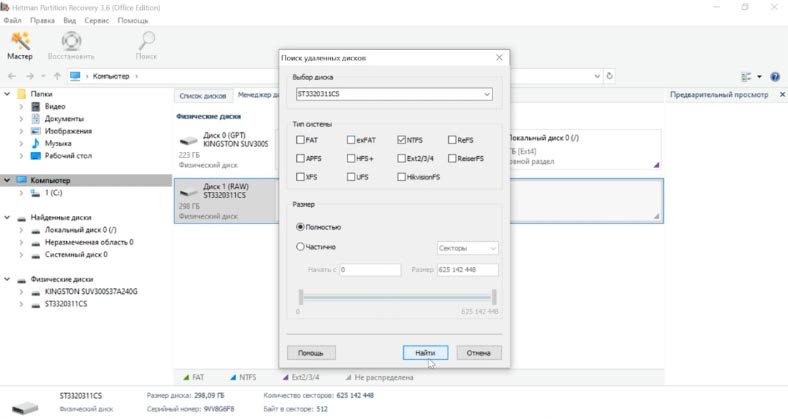This screenshot has height=419, width=788.
Task: Click the Размер field with 625 142 448
Action: pyautogui.click(x=467, y=270)
